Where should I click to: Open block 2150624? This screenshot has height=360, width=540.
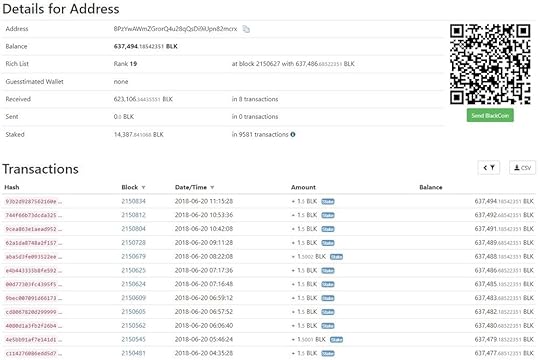point(133,284)
